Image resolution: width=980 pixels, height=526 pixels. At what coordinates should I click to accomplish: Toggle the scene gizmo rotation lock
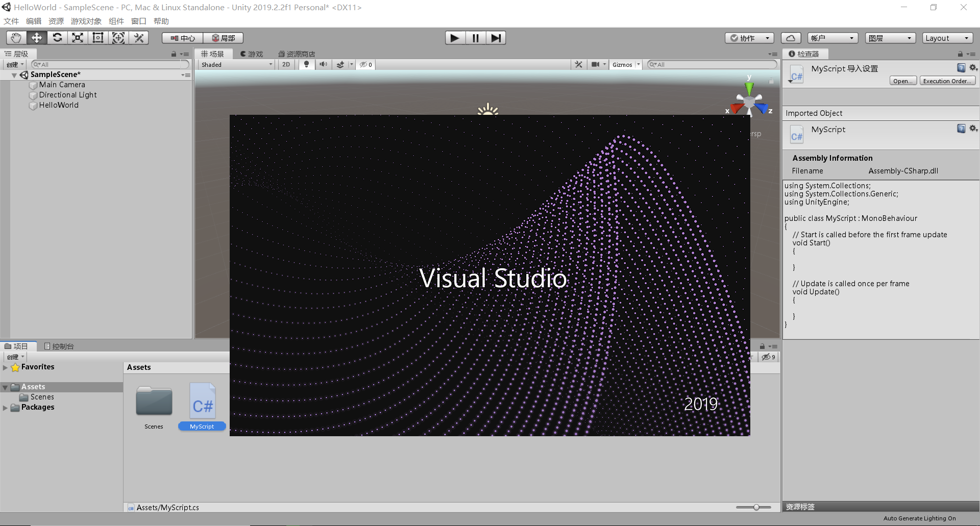point(771,81)
